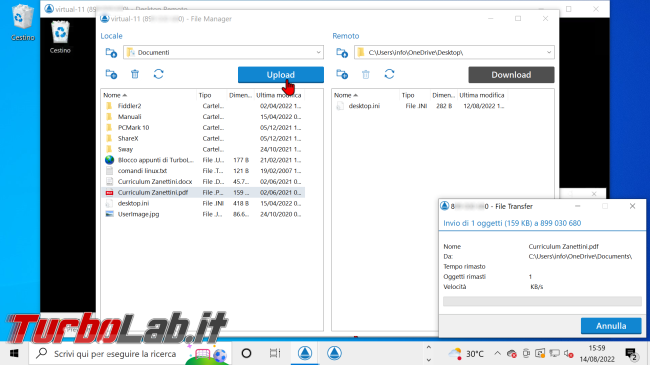The width and height of the screenshot is (650, 365).
Task: Select the Curriculum Zanettini.docx file
Action: tap(203, 181)
